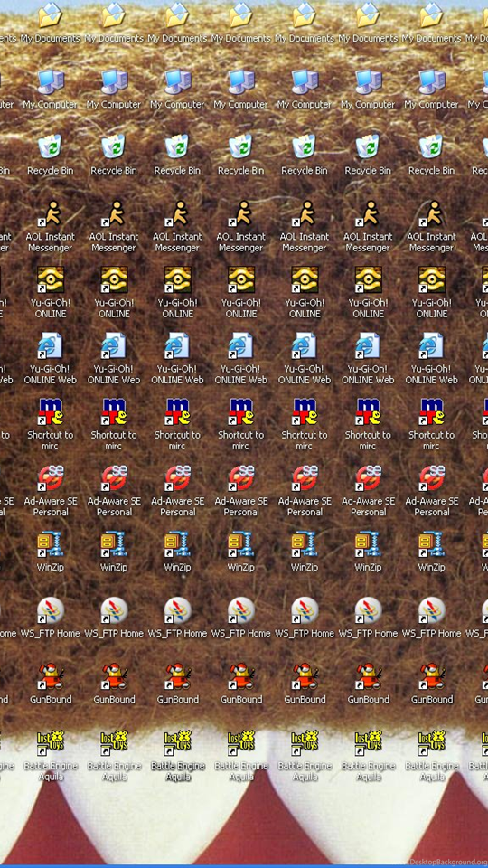
Task: Select "My Documents" label in sixth full column
Action: point(368,39)
